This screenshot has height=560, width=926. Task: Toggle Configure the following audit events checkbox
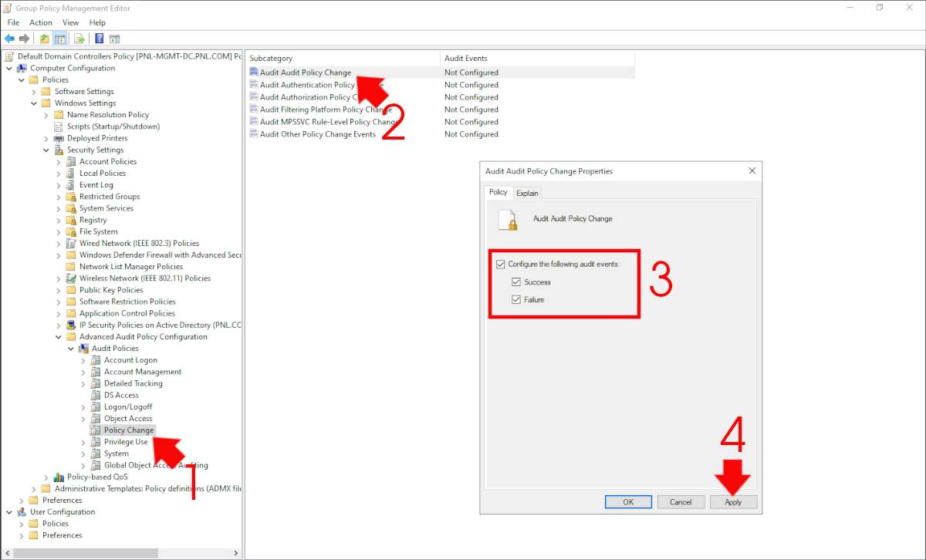tap(501, 265)
